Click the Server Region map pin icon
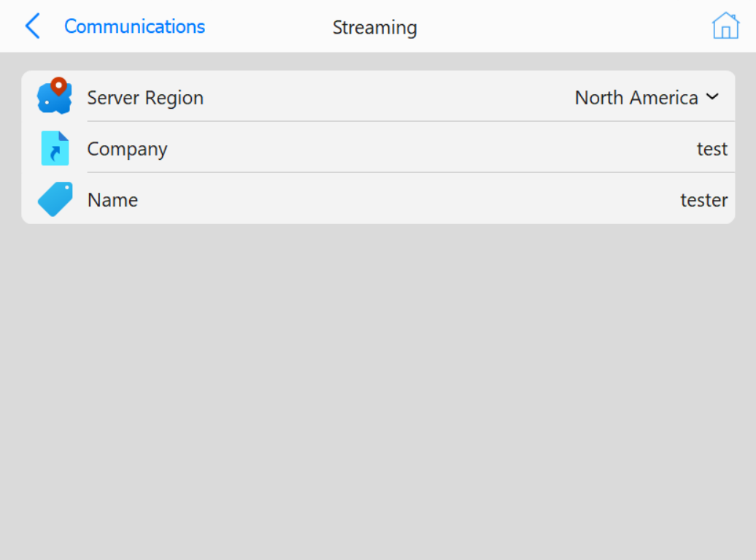Image resolution: width=756 pixels, height=560 pixels. (55, 96)
